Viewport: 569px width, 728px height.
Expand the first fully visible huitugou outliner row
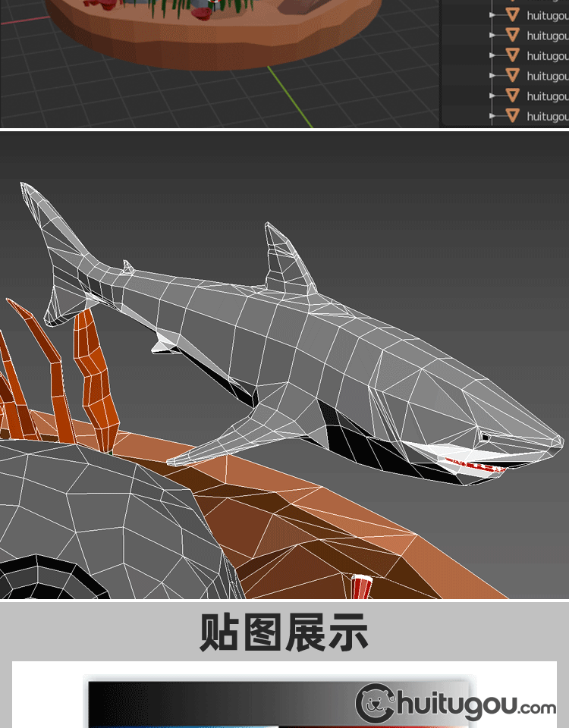[x=492, y=15]
